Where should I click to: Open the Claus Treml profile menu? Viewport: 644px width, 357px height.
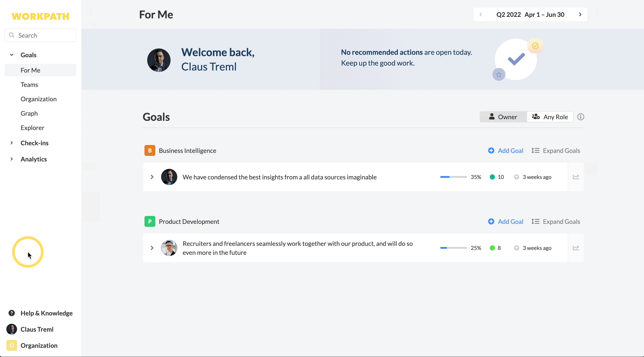click(x=37, y=329)
